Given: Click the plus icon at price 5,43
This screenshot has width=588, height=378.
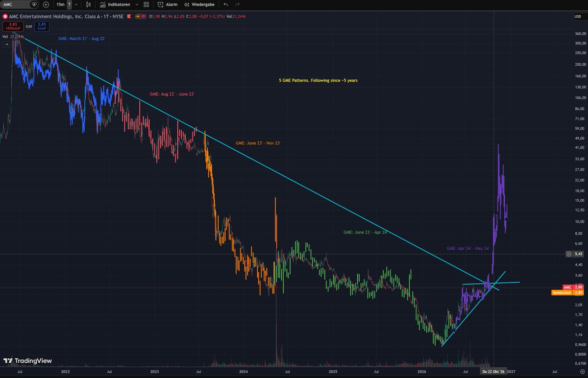Looking at the screenshot, I should [569, 254].
